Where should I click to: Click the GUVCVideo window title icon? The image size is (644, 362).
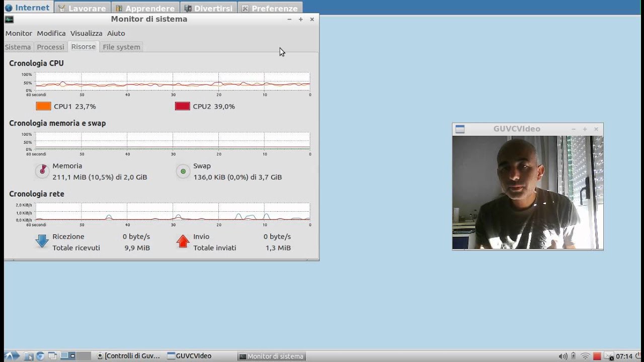(x=460, y=129)
